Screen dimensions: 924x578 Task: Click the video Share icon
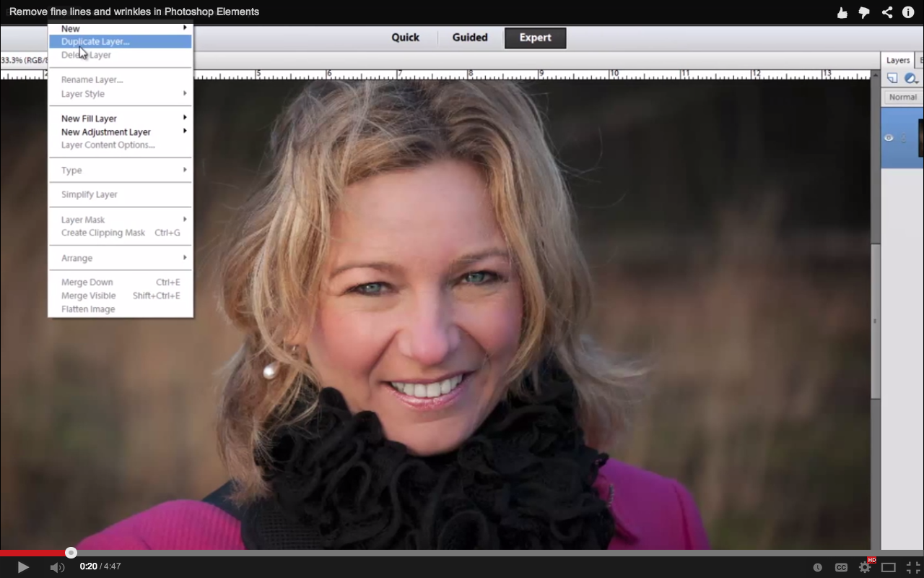tap(887, 12)
